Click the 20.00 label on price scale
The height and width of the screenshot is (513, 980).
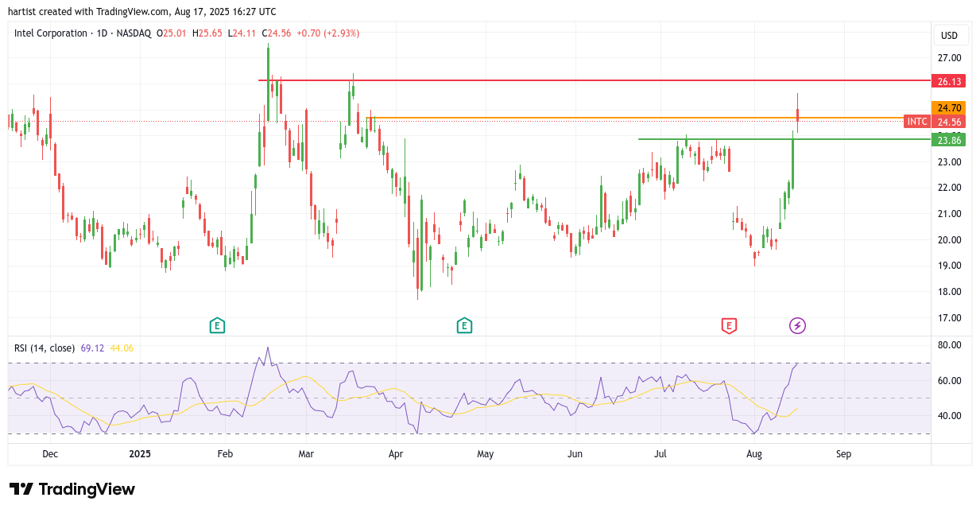click(949, 240)
